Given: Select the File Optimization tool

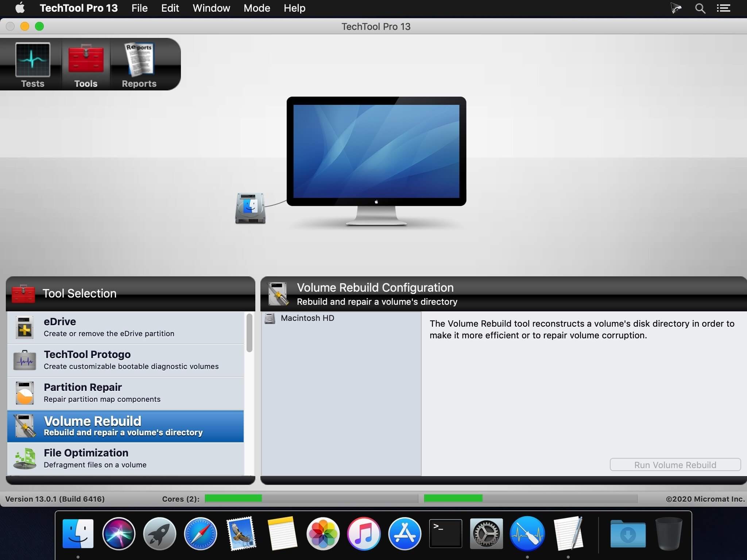Looking at the screenshot, I should coord(125,459).
